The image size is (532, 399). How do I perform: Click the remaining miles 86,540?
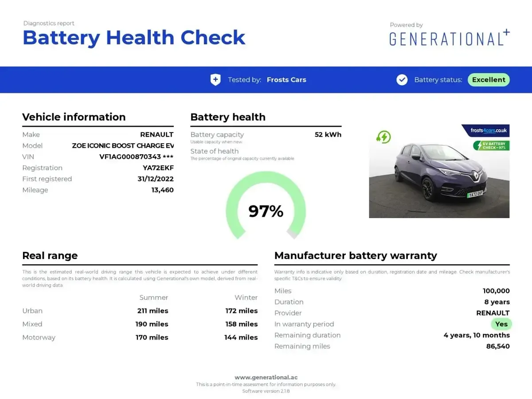pyautogui.click(x=498, y=346)
